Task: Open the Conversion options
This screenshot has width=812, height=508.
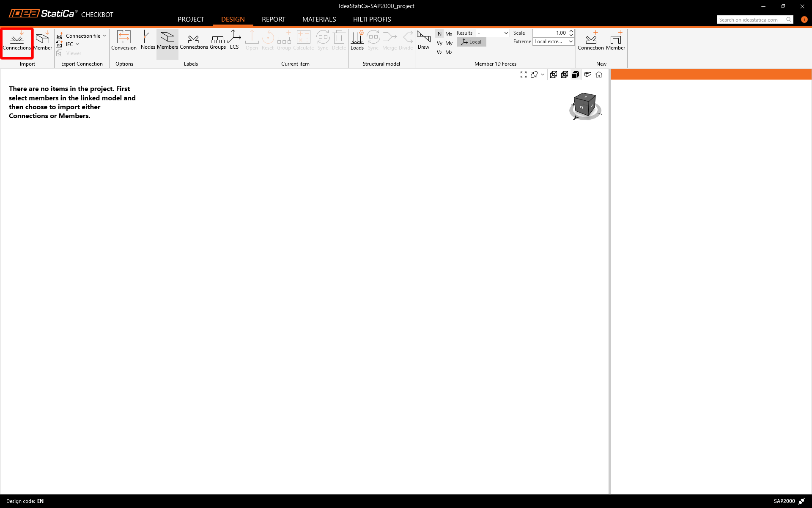Action: click(124, 40)
